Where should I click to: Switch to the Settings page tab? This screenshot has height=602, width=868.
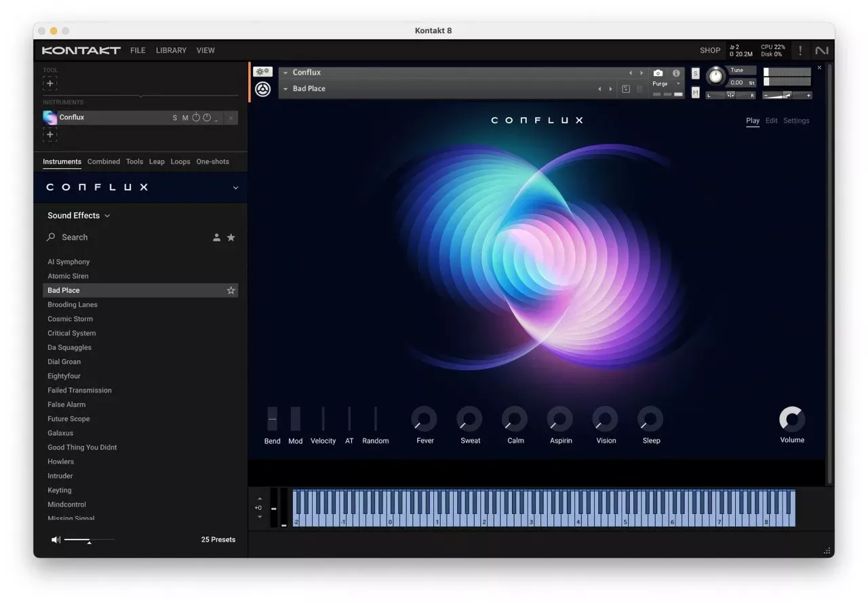pos(796,121)
